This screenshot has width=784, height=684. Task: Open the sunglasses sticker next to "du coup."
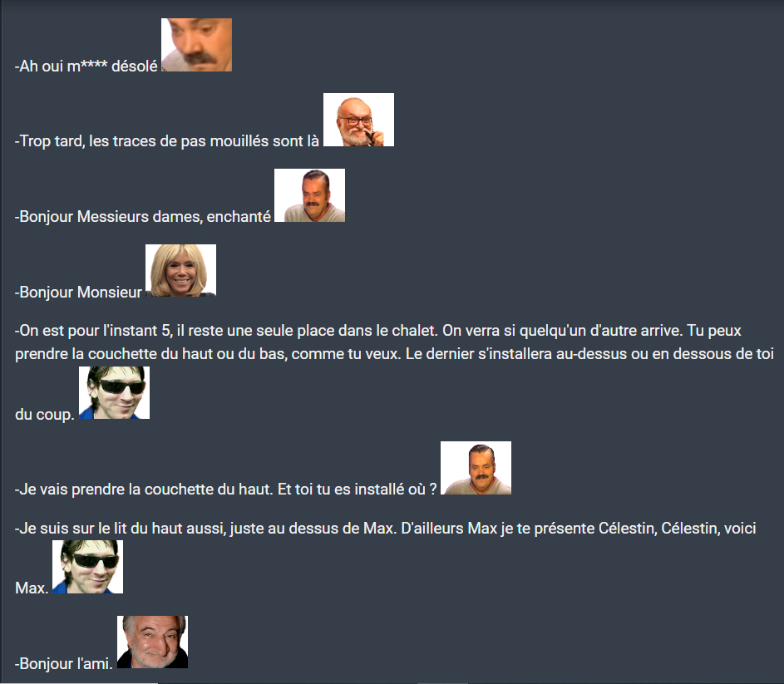point(114,392)
